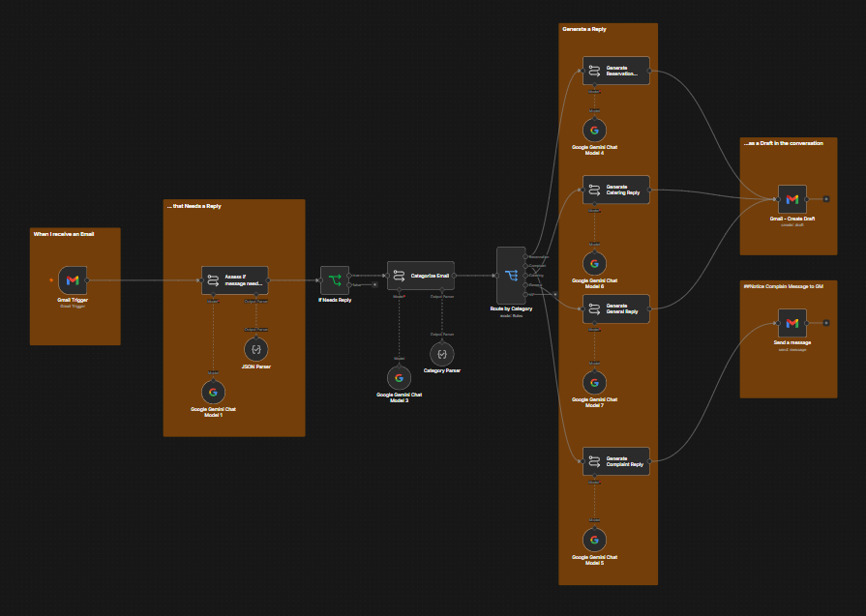Select the 'When I receive an Email' sticky note title

[x=64, y=234]
